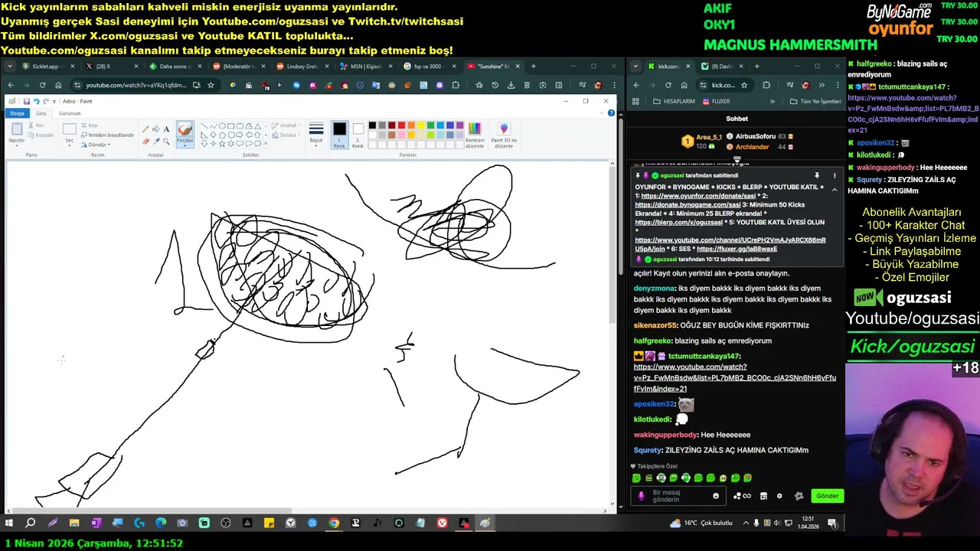Screen dimensions: 980x551
Task: Open the donate.bynogame.com/sasi link
Action: (688, 205)
